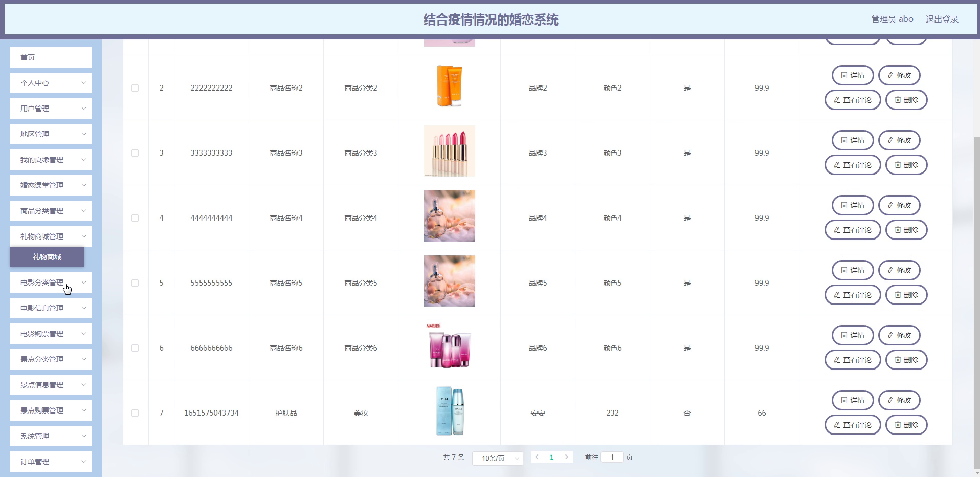Open the 10条/页 page size dropdown
The image size is (980, 477).
[498, 458]
